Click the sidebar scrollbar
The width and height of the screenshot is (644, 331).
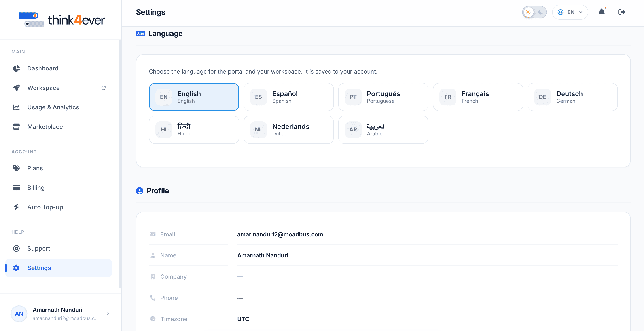(120, 164)
